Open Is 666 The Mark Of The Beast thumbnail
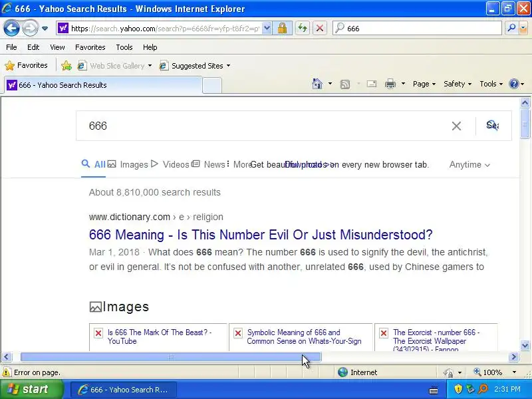The width and height of the screenshot is (532, 399). click(158, 337)
